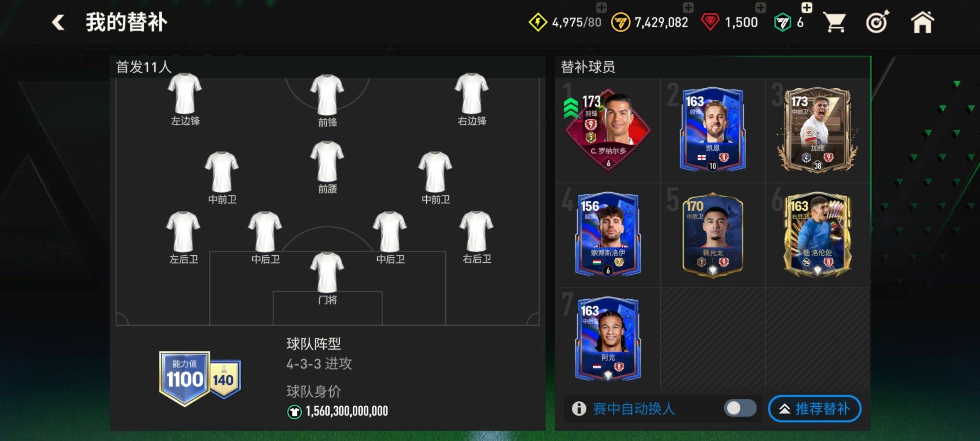Open the 1100 能力值 rating badge

(x=185, y=379)
